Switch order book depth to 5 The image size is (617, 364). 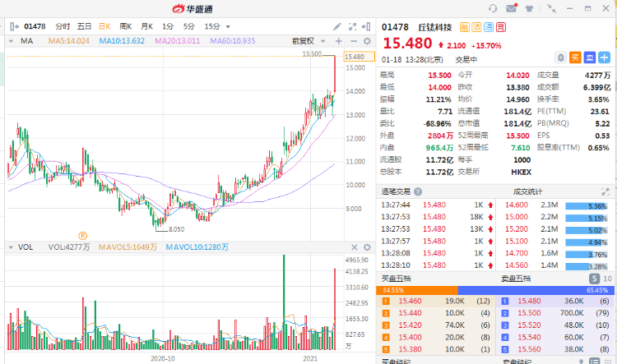point(594,279)
